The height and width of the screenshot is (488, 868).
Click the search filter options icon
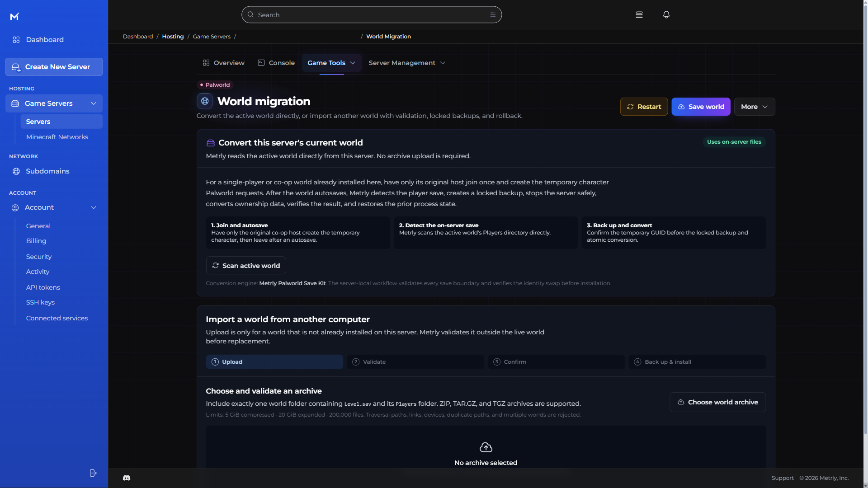(493, 15)
